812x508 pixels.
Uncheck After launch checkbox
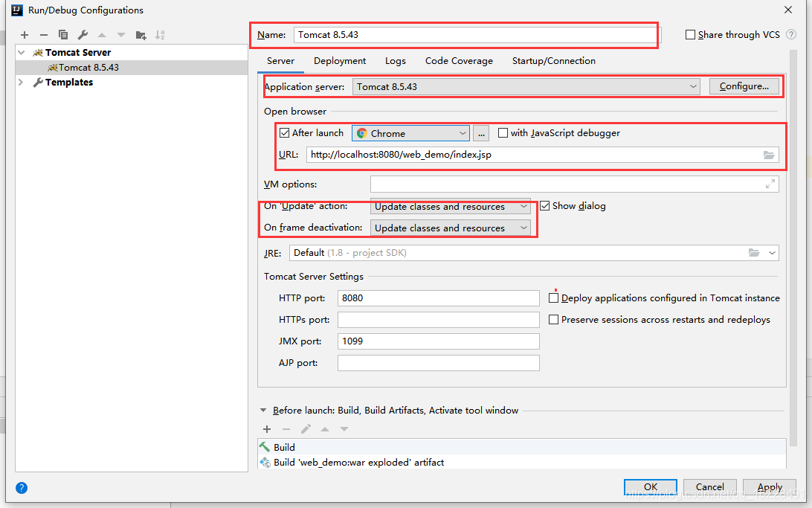(284, 132)
